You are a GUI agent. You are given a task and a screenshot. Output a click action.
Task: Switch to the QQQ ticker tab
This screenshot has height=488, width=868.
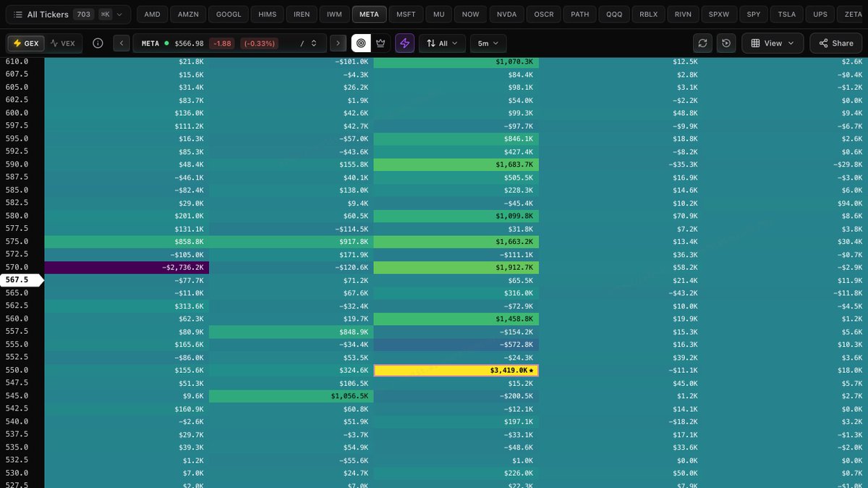coord(614,14)
